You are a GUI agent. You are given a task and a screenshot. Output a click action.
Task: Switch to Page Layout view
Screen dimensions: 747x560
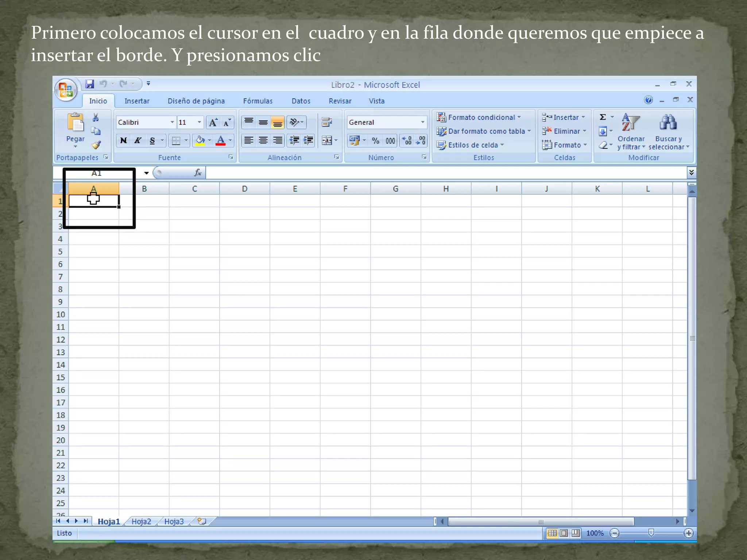tap(564, 533)
